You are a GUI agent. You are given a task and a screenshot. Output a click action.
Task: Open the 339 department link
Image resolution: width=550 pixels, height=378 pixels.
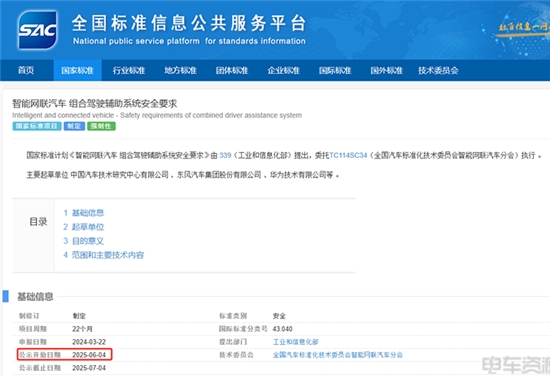225,155
